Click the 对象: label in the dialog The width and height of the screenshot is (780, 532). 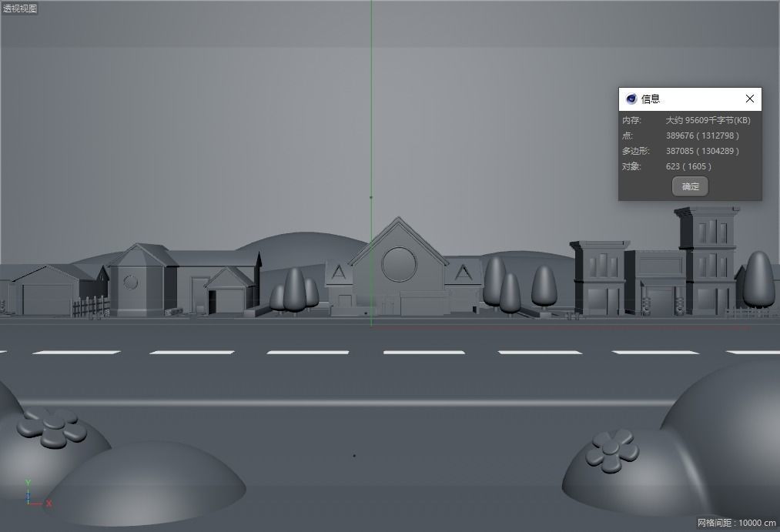point(631,166)
